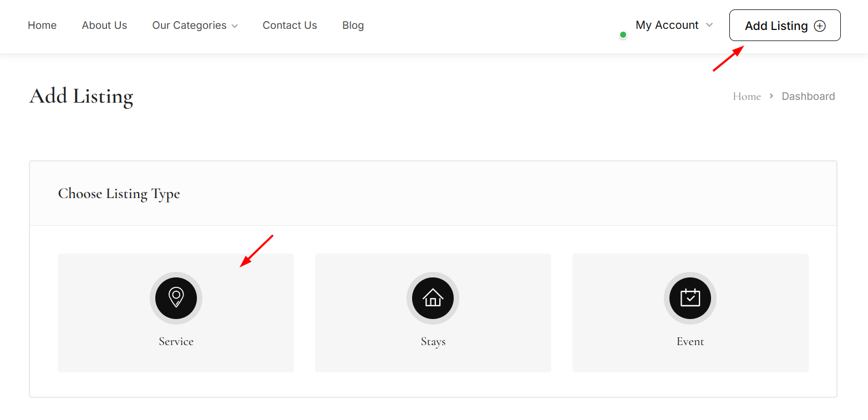The image size is (868, 420).
Task: Click the breadcrumb arrow separator
Action: click(x=771, y=97)
